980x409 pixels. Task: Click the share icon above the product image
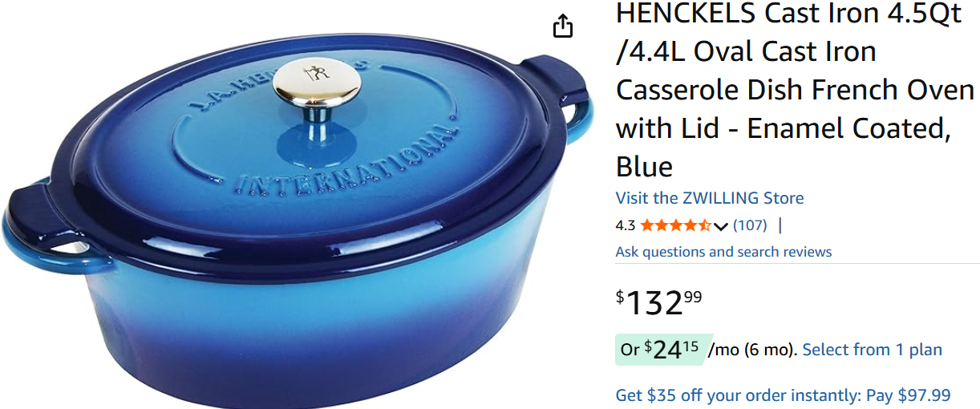point(564,26)
